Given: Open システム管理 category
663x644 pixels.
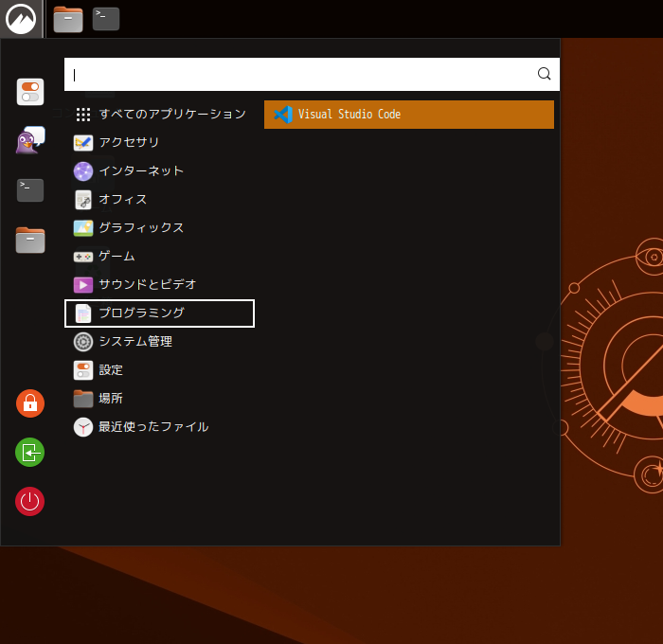Looking at the screenshot, I should click(159, 342).
